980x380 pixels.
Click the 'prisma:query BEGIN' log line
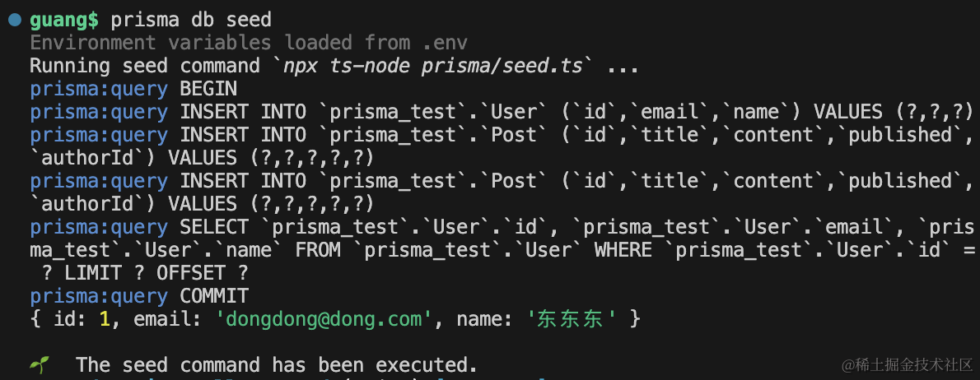(x=133, y=89)
